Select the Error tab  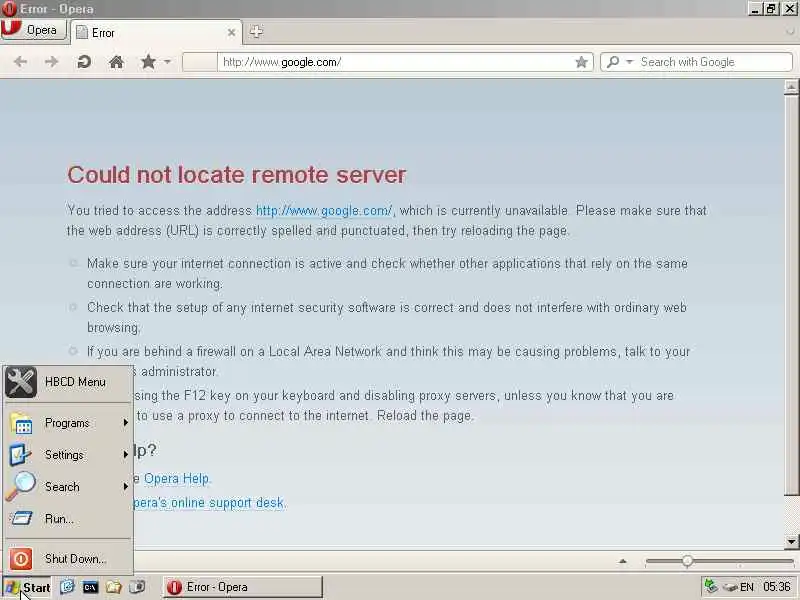point(155,33)
